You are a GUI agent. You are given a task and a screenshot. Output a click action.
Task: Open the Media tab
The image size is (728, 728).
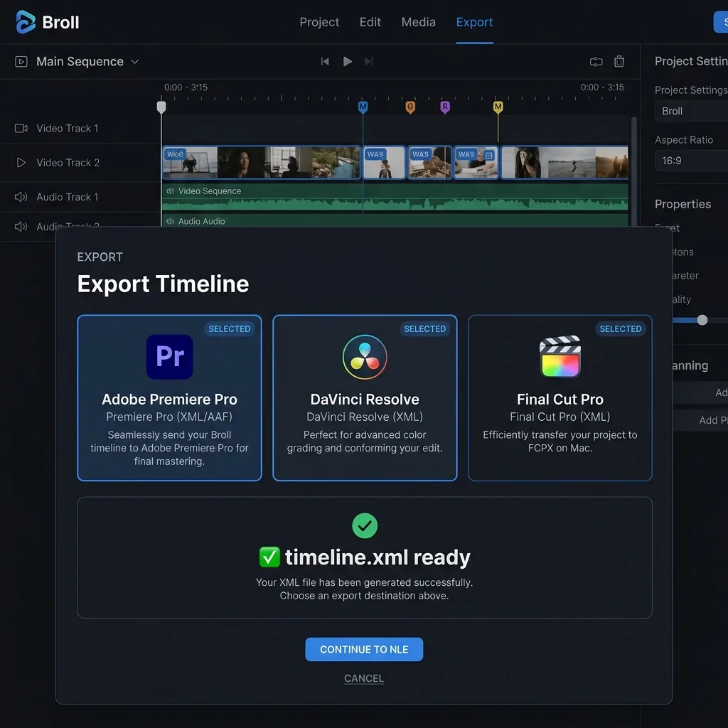coord(418,22)
